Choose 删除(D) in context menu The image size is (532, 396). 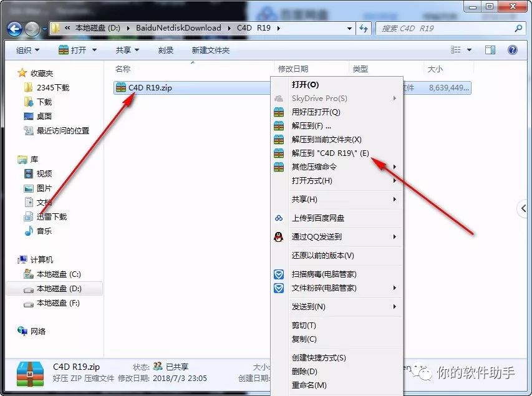click(337, 372)
